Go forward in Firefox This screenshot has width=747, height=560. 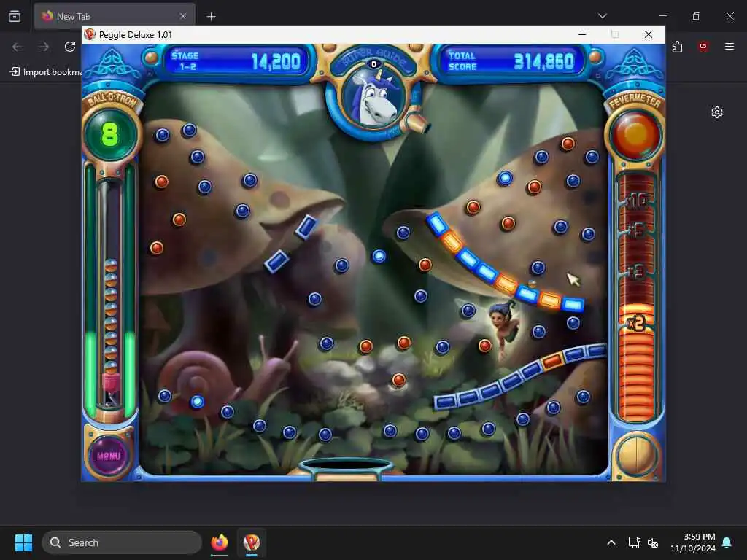(x=44, y=47)
